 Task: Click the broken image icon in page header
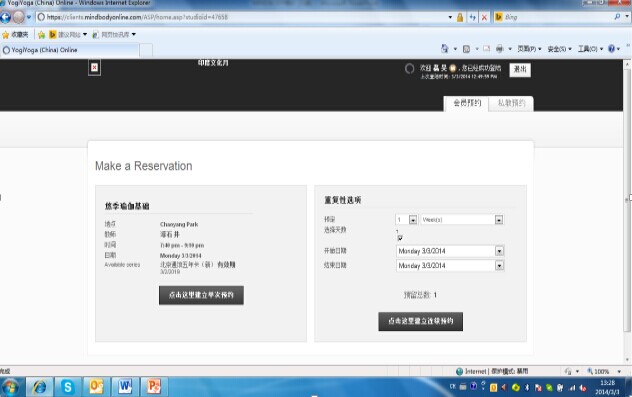[94, 67]
